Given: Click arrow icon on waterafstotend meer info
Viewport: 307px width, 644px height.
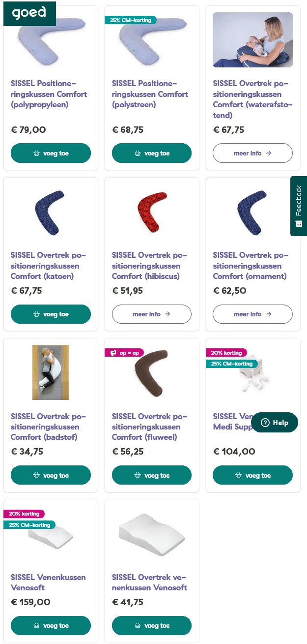Looking at the screenshot, I should pyautogui.click(x=269, y=153).
